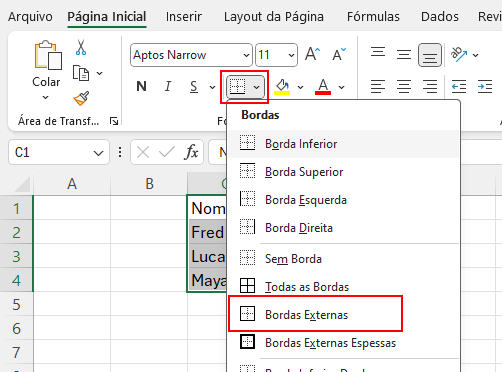Toggle underline with the S button
The image size is (502, 372).
coord(194,87)
